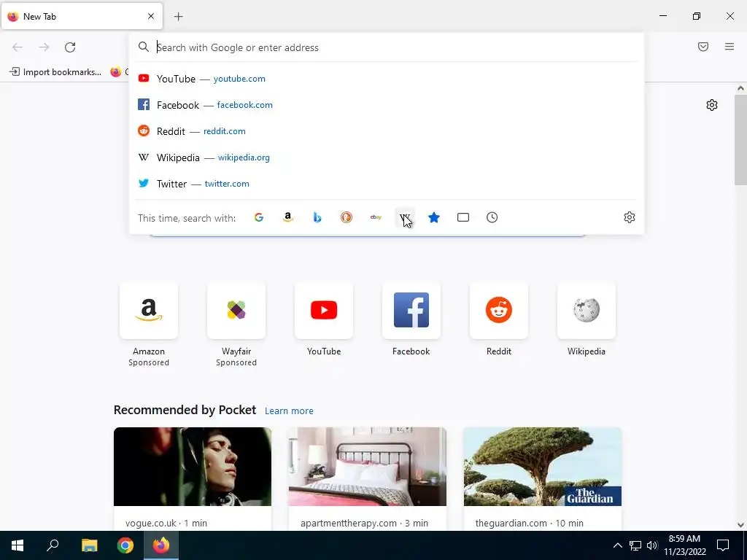747x560 pixels.
Task: Reload the current page
Action: point(70,47)
